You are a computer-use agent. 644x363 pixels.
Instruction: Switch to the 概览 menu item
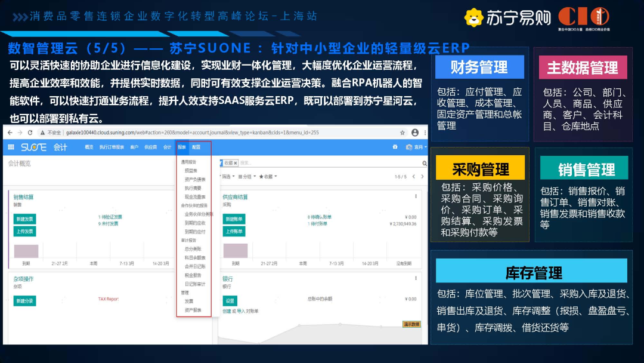[89, 146]
